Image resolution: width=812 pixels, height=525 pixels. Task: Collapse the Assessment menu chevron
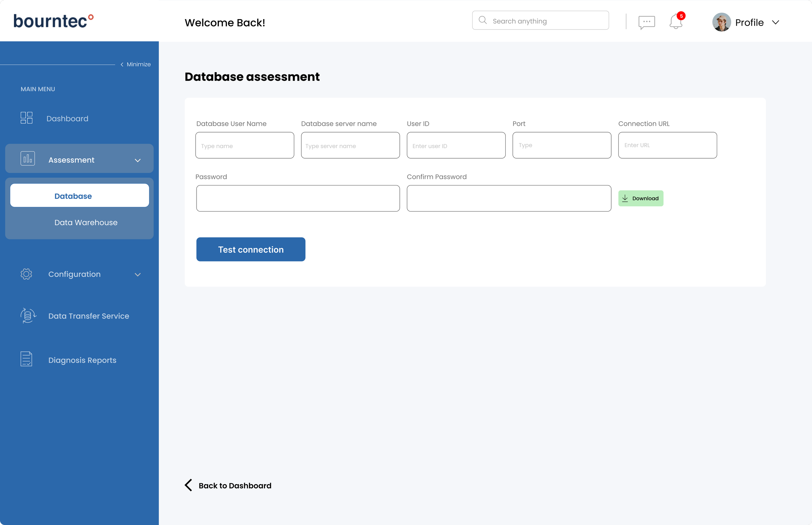pos(138,160)
